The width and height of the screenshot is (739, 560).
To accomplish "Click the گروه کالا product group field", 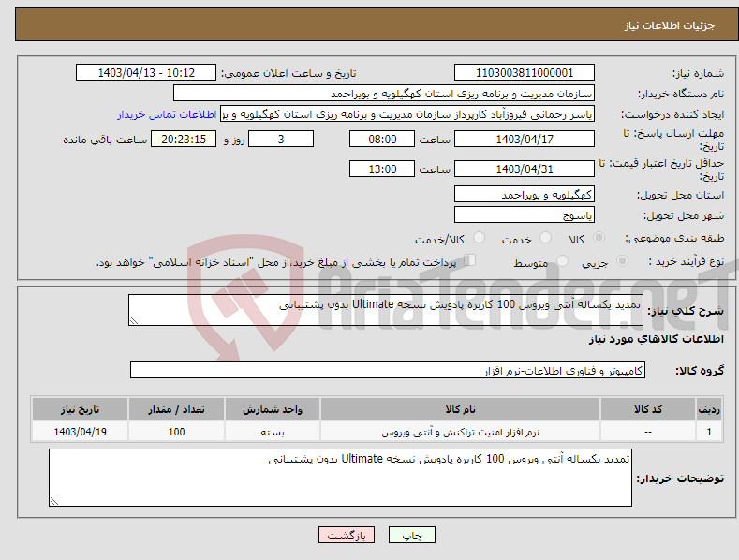I will coord(388,371).
